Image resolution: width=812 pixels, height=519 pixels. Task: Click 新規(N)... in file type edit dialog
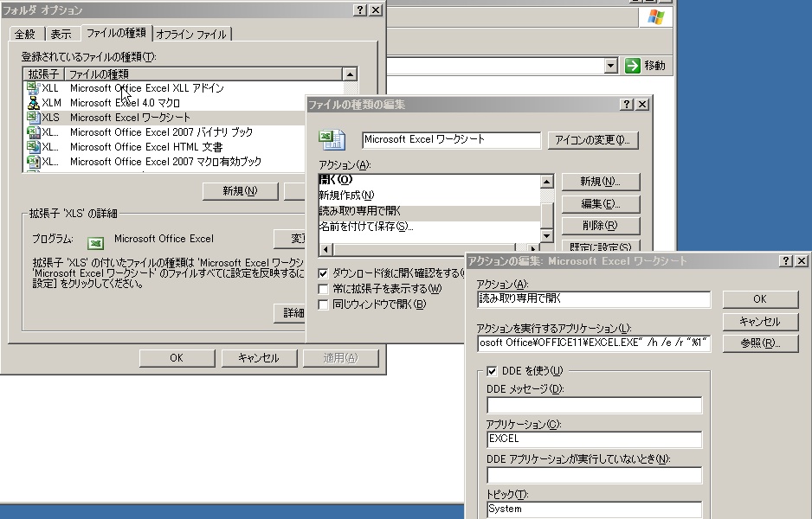601,182
